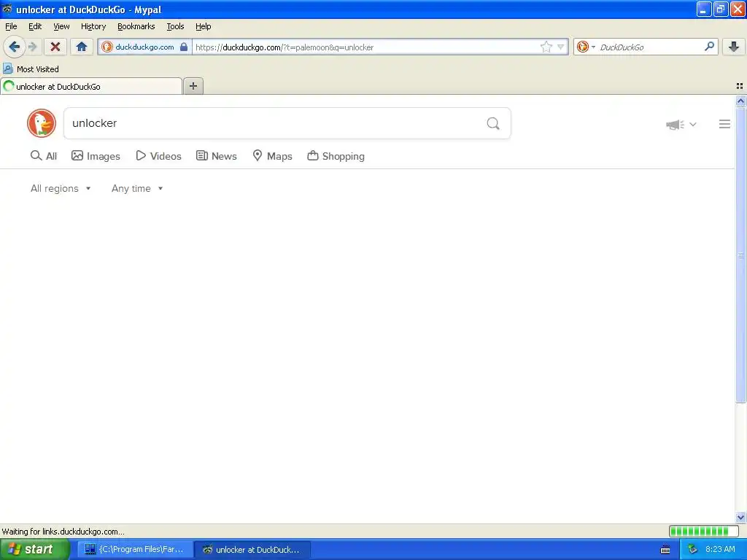
Task: Click the scrollbar down arrow
Action: tap(740, 517)
